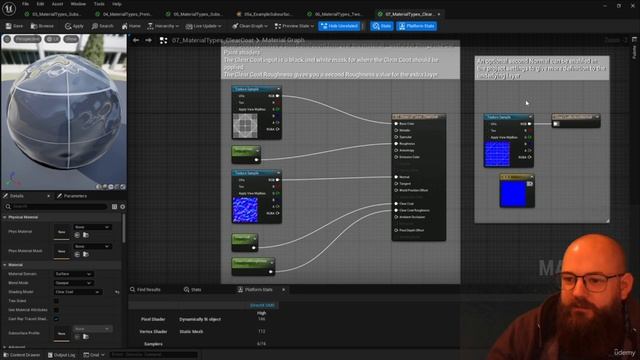640x360 pixels.
Task: Switch to bottom Stats tab
Action: [193, 290]
